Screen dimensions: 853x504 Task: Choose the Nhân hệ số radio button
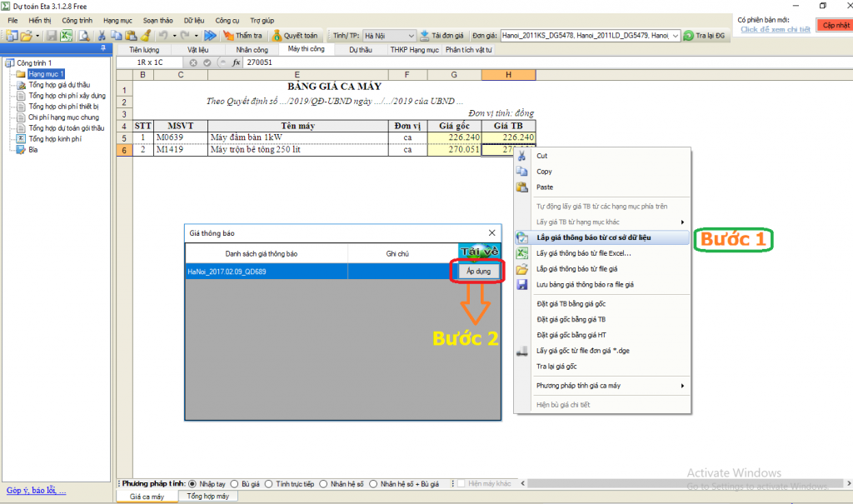point(325,483)
